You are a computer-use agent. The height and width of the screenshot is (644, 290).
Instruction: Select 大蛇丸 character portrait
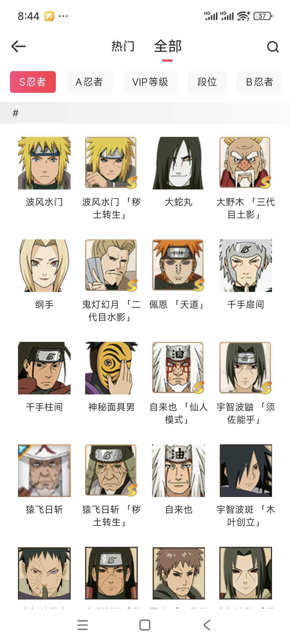click(x=179, y=163)
